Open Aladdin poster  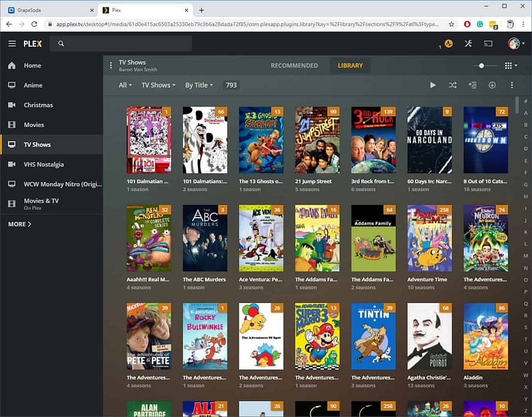coord(486,336)
